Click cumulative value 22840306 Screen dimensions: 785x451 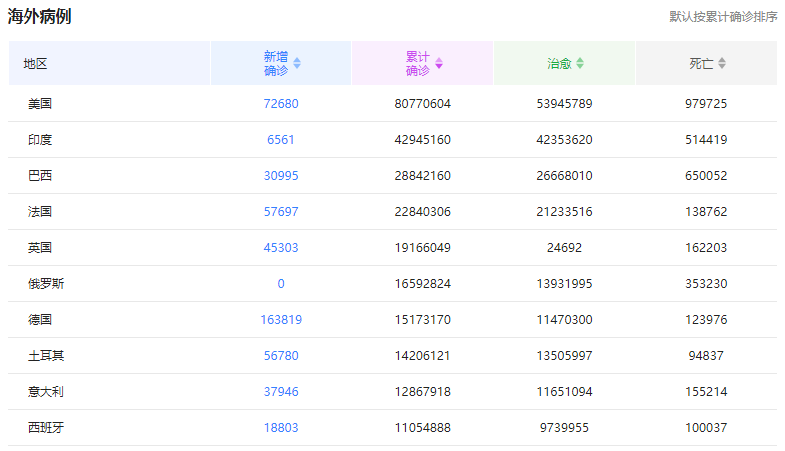click(423, 212)
